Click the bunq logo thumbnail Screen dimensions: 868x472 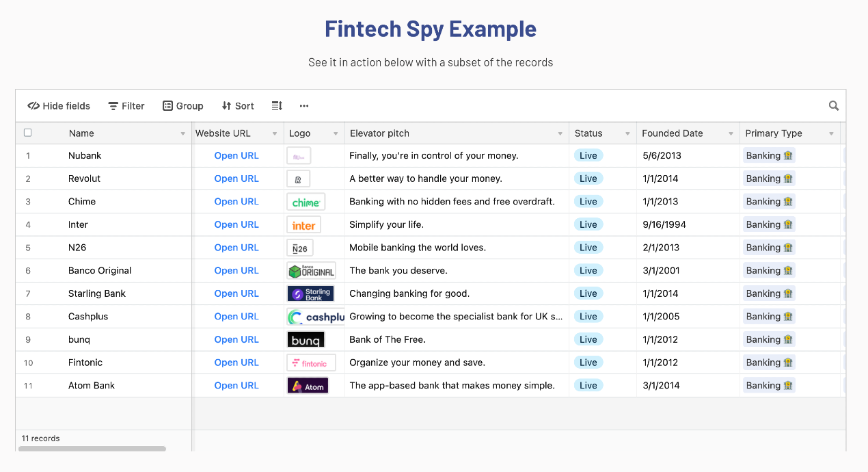click(x=306, y=339)
